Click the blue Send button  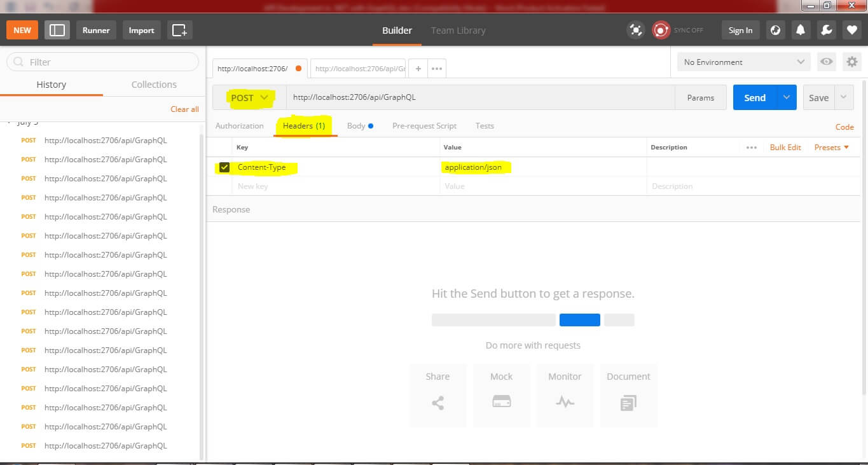pos(755,97)
